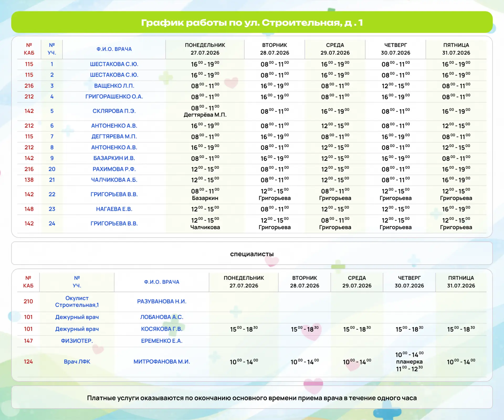Click doctor name "РАХИМОВА Р.Ф."
The width and height of the screenshot is (504, 420).
click(x=114, y=169)
